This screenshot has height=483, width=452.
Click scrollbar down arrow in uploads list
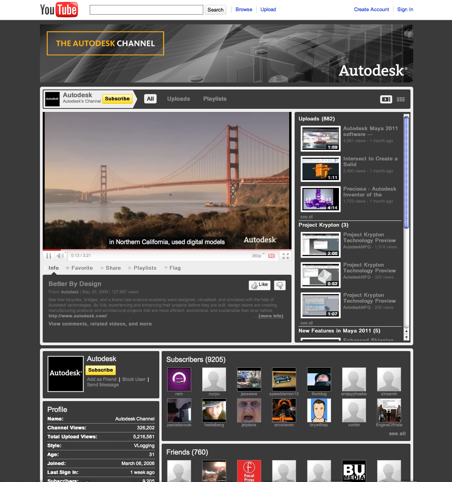click(x=406, y=338)
